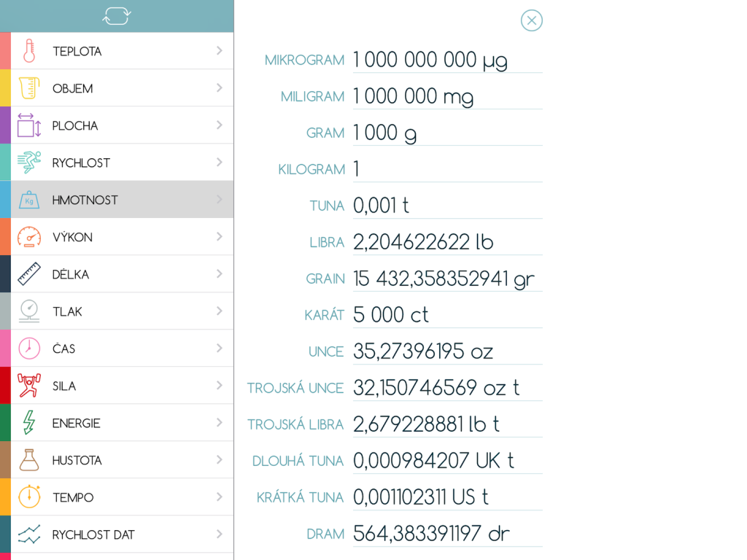
Task: Tap the KILOGRAM unit label
Action: (311, 169)
